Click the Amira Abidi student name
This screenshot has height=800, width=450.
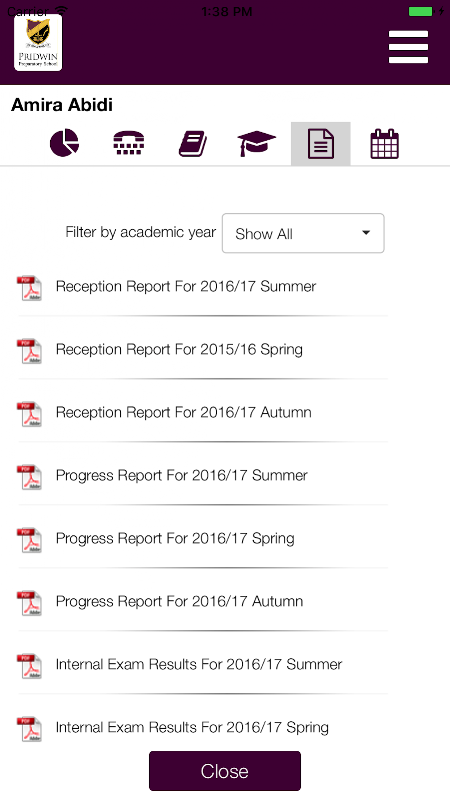[62, 105]
